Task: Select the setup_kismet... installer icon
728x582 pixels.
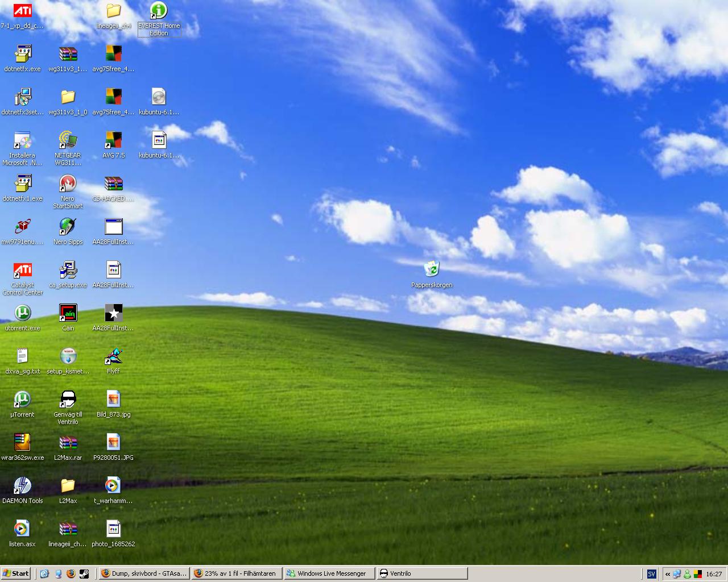Action: [68, 361]
